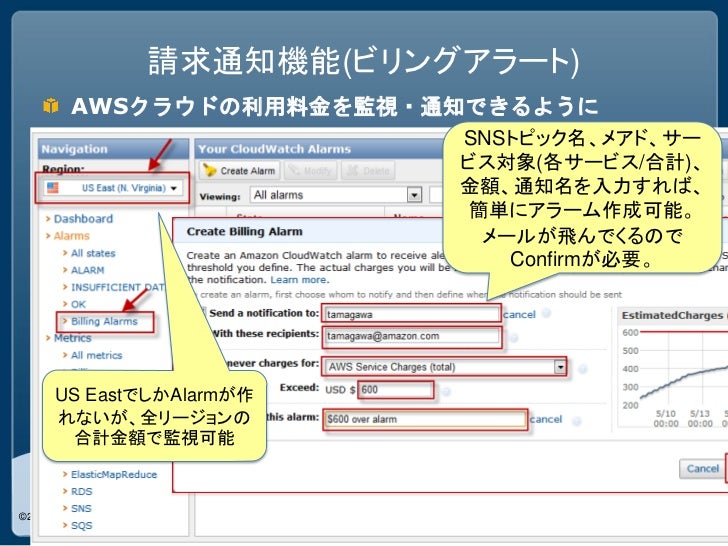This screenshot has width=728, height=546.
Task: Click cancel link beside the alarm name field
Action: 546,419
